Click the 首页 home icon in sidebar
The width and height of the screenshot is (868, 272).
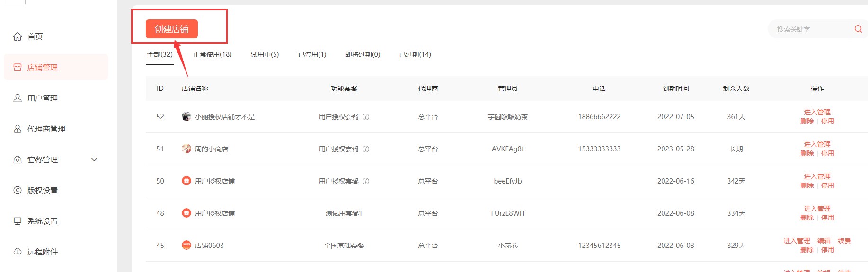click(x=18, y=36)
